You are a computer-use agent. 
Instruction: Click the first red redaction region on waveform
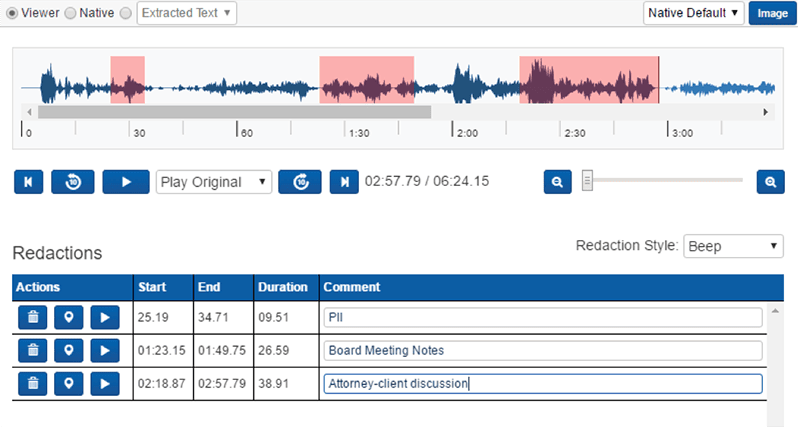pos(128,80)
